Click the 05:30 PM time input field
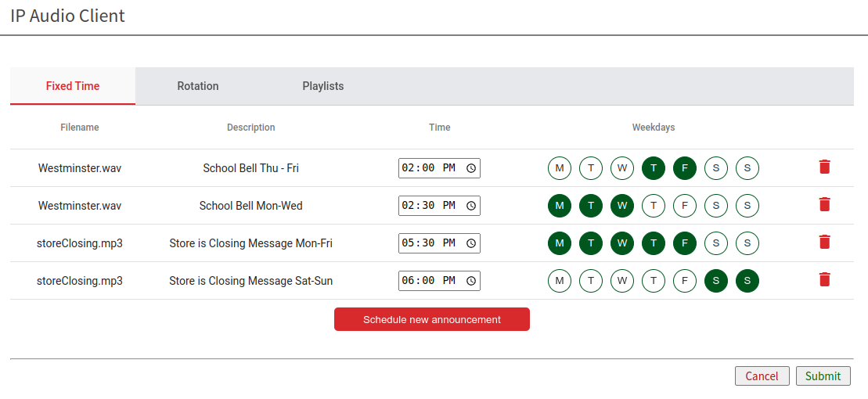 [427, 243]
